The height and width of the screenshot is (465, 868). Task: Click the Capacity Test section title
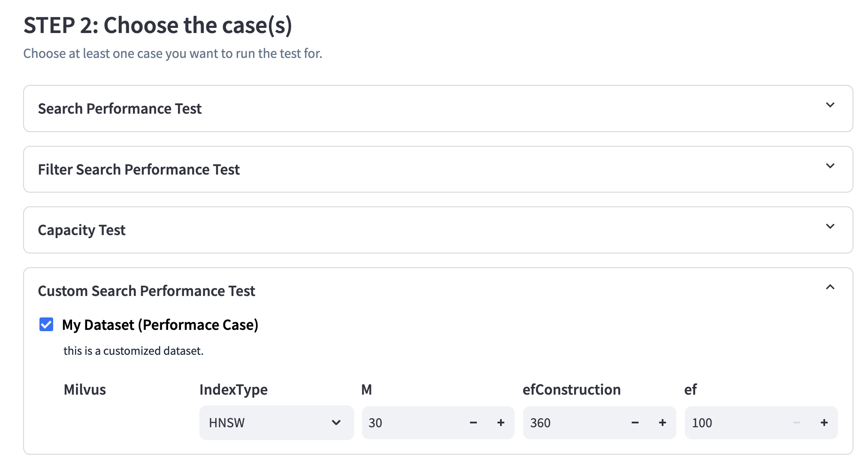(x=81, y=230)
